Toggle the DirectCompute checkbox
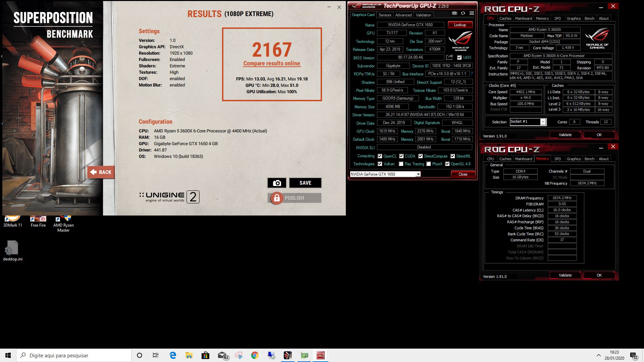 420,156
